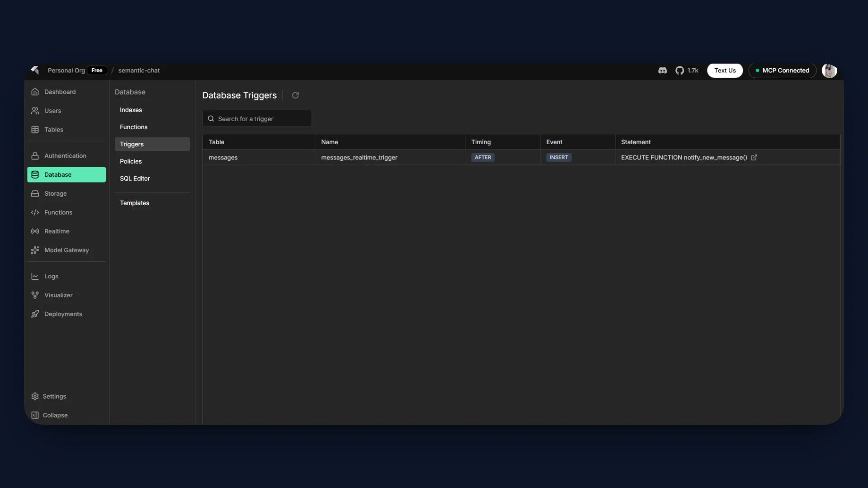The image size is (868, 488).
Task: Open the Discord icon link
Action: (662, 70)
